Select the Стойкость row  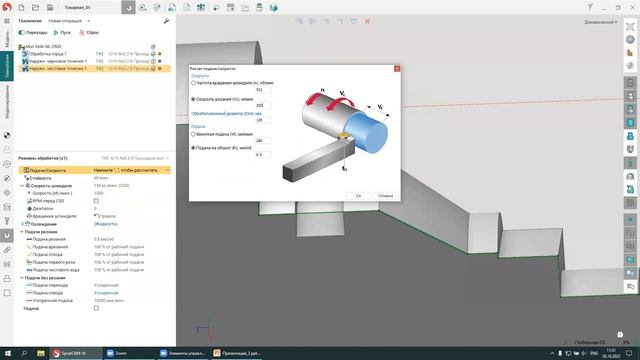[x=95, y=178]
